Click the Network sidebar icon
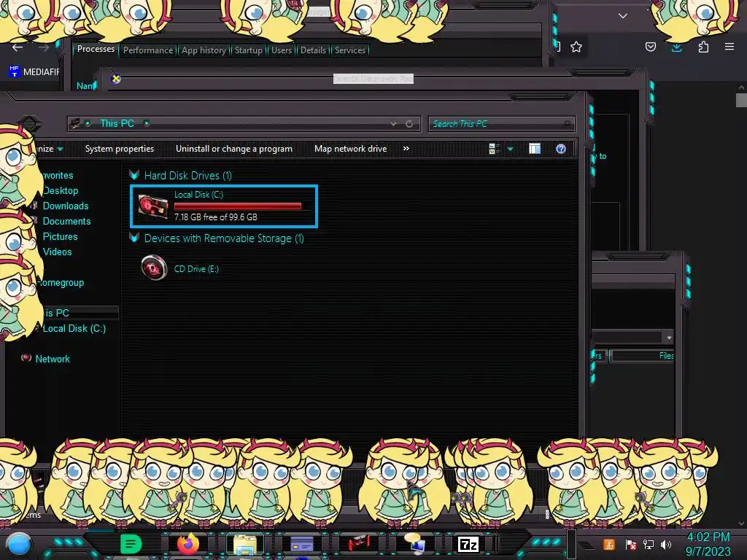 26,357
